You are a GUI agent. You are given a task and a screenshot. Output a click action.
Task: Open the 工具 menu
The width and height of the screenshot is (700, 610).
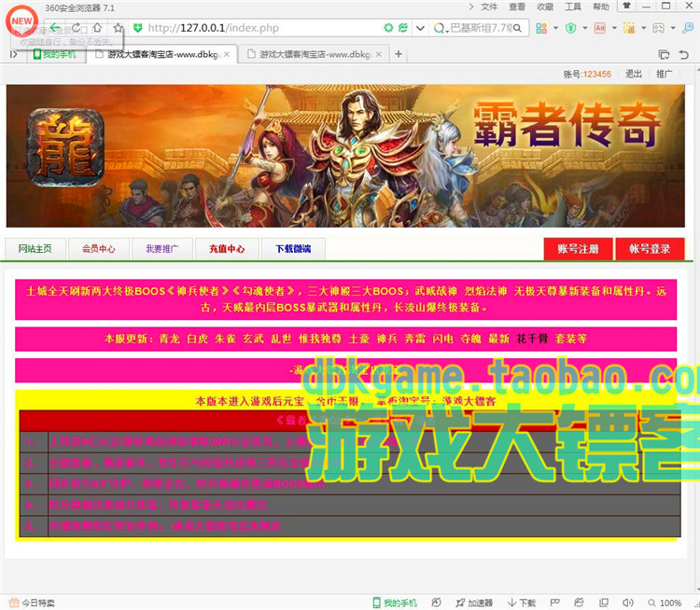click(x=573, y=7)
